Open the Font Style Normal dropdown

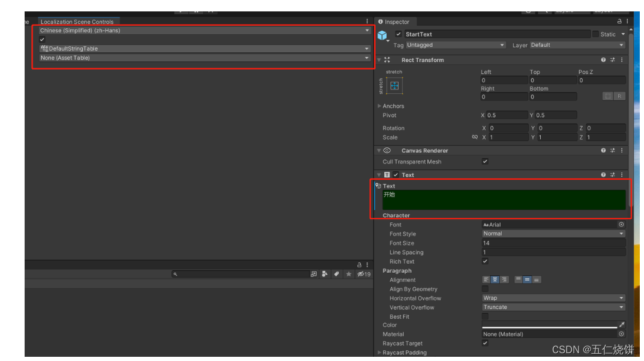[x=553, y=234]
